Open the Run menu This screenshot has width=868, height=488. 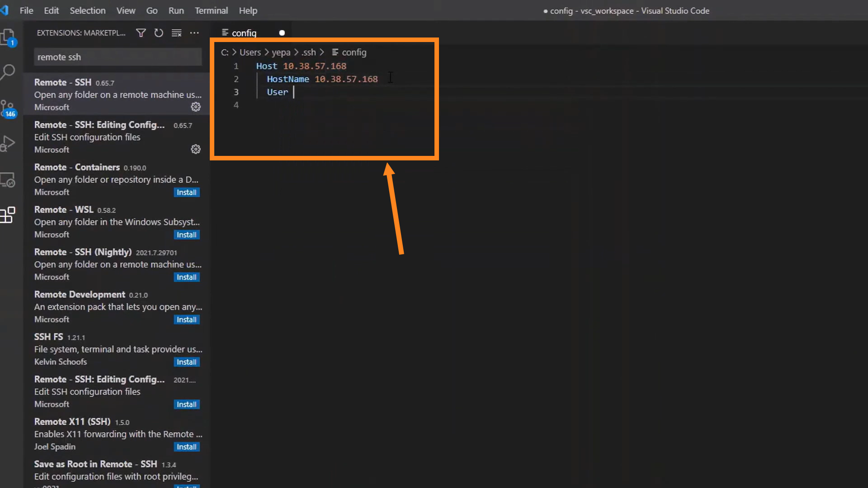coord(176,10)
